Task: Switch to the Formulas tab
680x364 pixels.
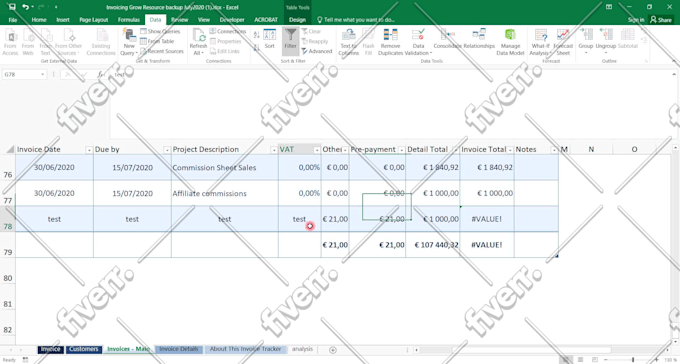Action: point(129,20)
